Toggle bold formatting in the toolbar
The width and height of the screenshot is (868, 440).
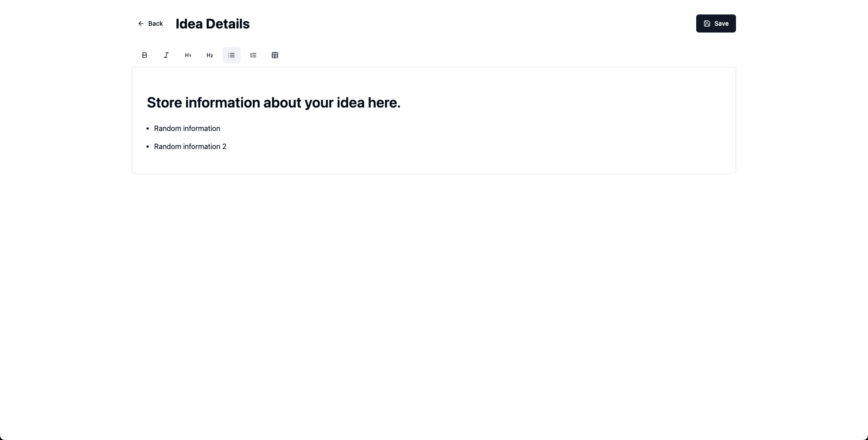pyautogui.click(x=145, y=55)
